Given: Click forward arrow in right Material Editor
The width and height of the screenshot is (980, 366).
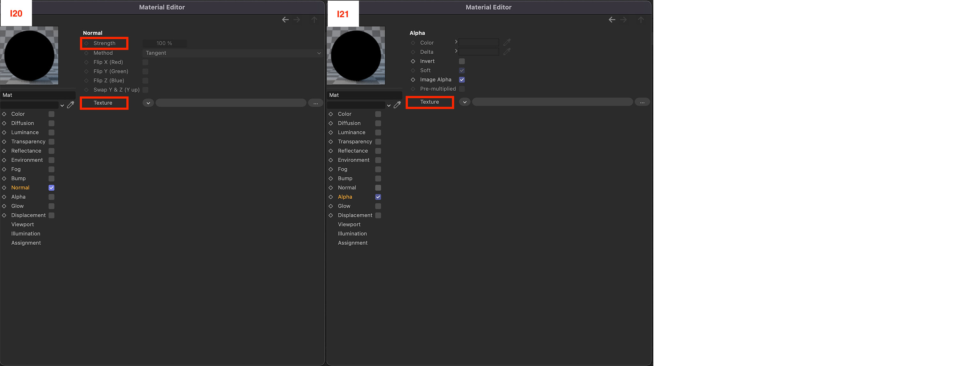Looking at the screenshot, I should 623,20.
